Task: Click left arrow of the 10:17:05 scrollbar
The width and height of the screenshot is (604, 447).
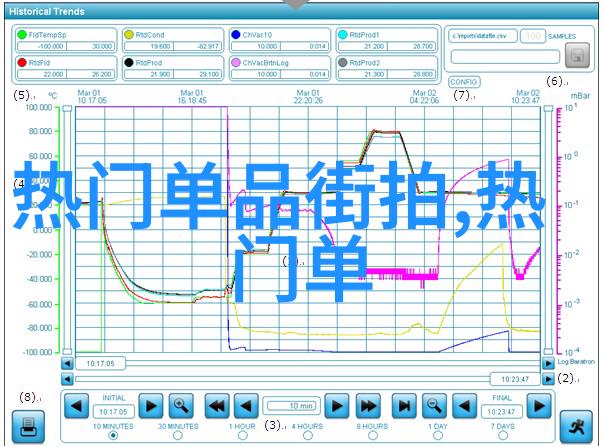Action: click(x=67, y=363)
